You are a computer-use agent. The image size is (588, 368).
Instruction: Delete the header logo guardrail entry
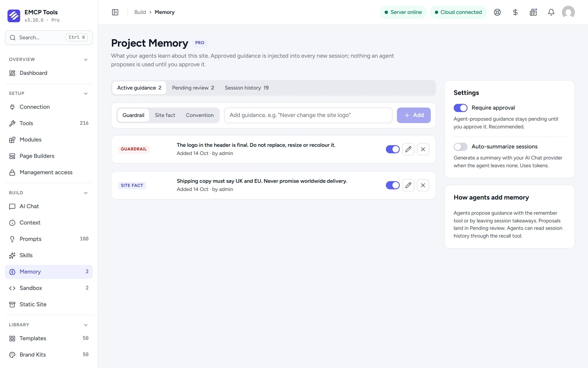click(x=423, y=149)
